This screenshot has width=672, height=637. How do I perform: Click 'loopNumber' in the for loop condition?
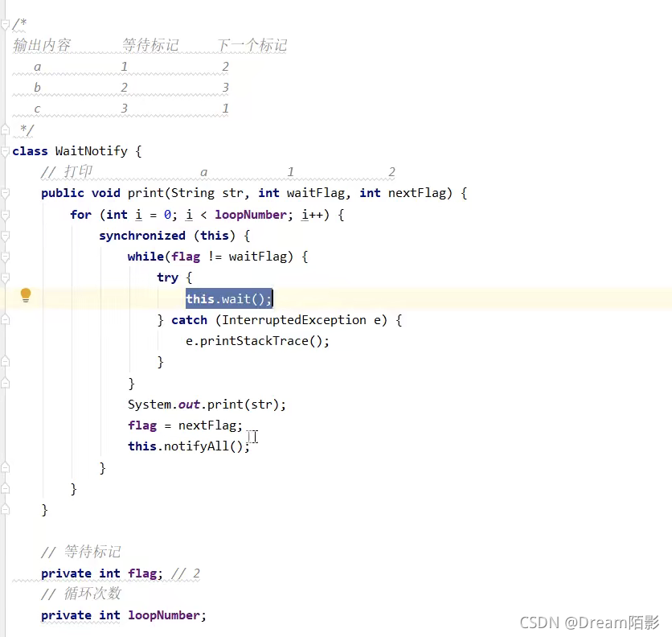click(251, 215)
